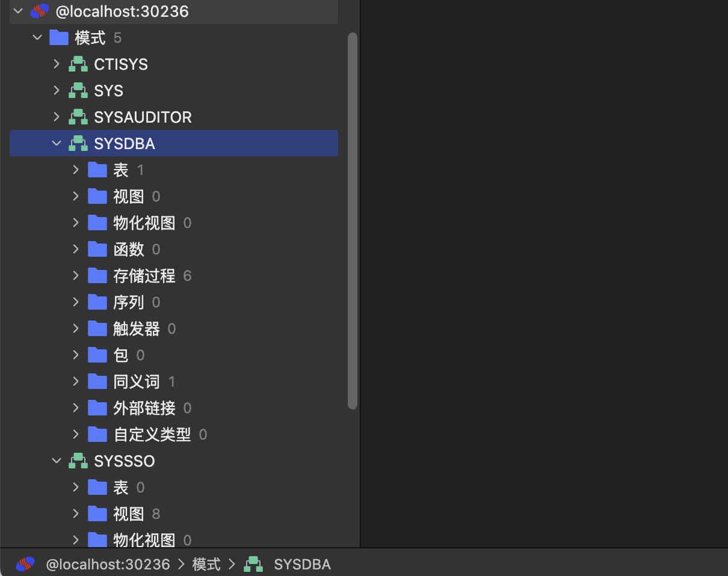The image size is (728, 576).
Task: Click folder icon of 包
Action: point(97,355)
